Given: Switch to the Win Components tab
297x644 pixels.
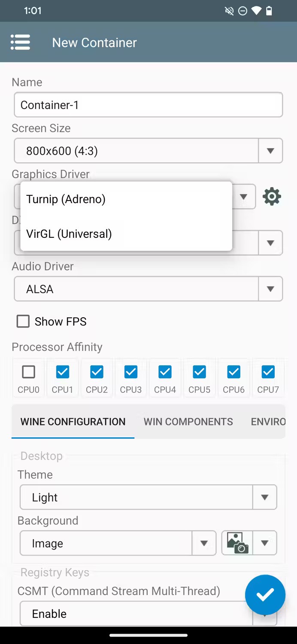Looking at the screenshot, I should pyautogui.click(x=188, y=422).
